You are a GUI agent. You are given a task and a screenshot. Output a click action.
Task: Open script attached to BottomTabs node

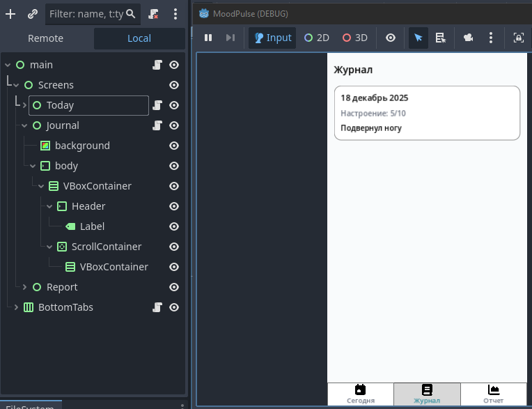pyautogui.click(x=157, y=307)
